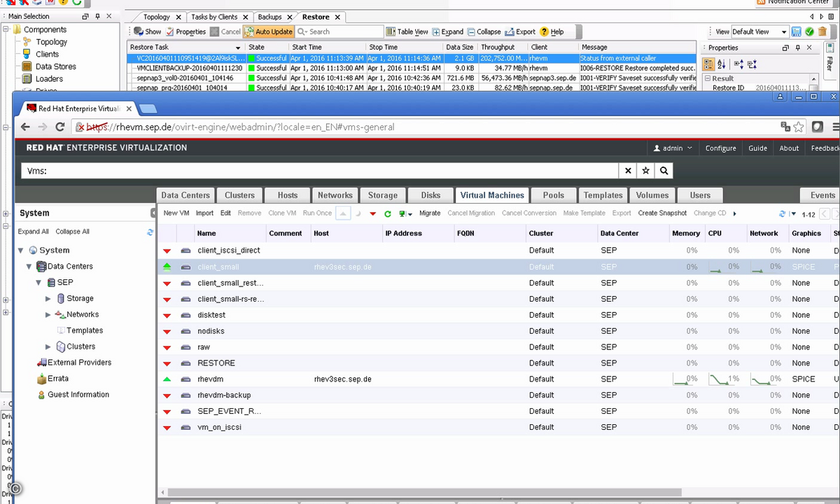Open the Storage tab in RHEV
Image resolution: width=840 pixels, height=504 pixels.
(383, 195)
